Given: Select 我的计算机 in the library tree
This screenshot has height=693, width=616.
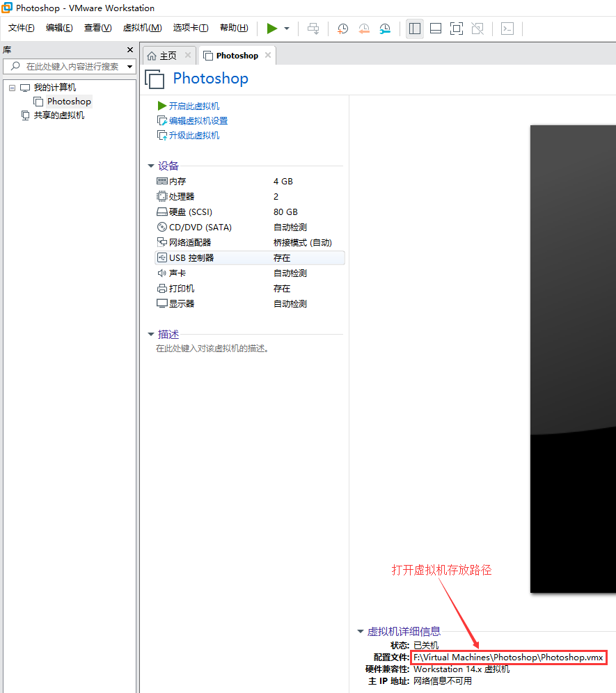Looking at the screenshot, I should click(x=55, y=88).
